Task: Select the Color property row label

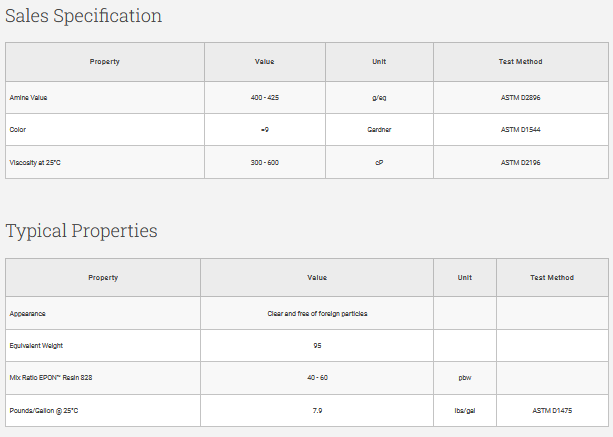Action: 17,130
